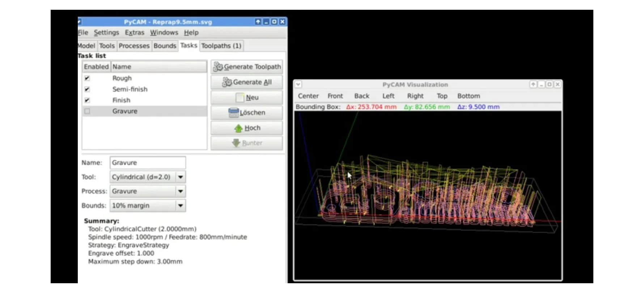Click the PyCAM window shade-up arrow icon
The height and width of the screenshot is (293, 644).
[258, 22]
